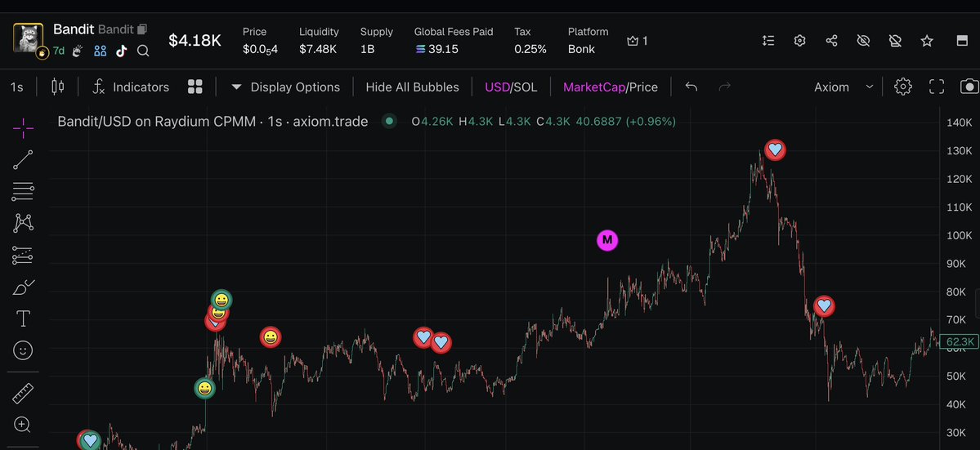The height and width of the screenshot is (450, 980).
Task: Click the heart bubble at the 130K peak
Action: (x=775, y=149)
